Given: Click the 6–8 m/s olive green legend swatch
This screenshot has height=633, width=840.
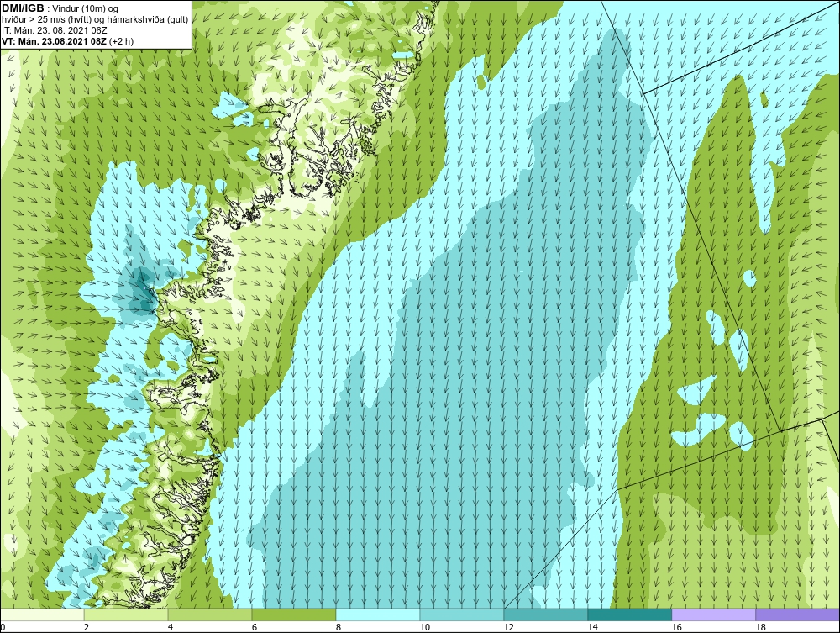Looking at the screenshot, I should click(293, 615).
